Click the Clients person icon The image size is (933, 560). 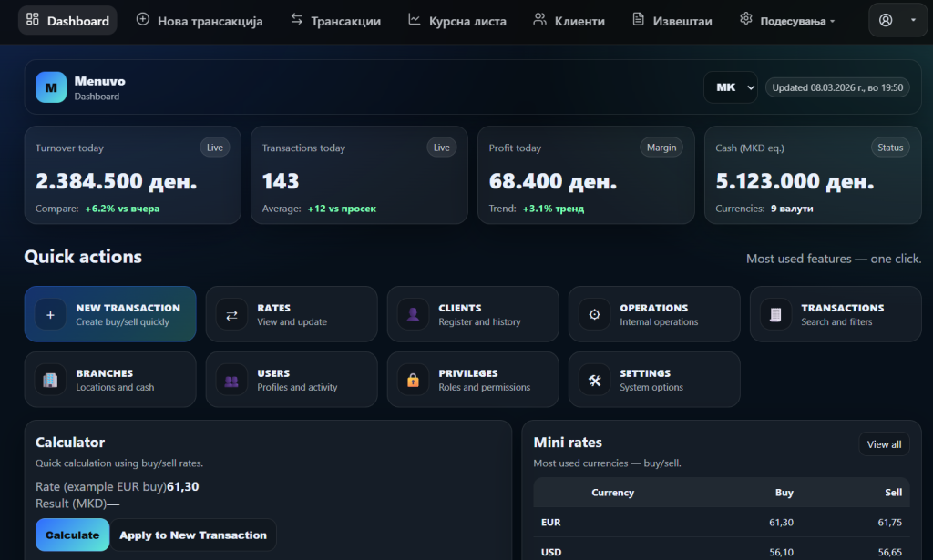pos(413,315)
